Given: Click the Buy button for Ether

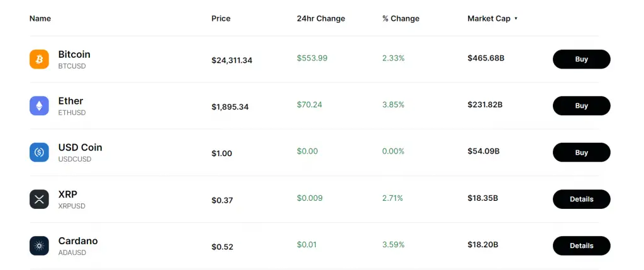Looking at the screenshot, I should [582, 106].
